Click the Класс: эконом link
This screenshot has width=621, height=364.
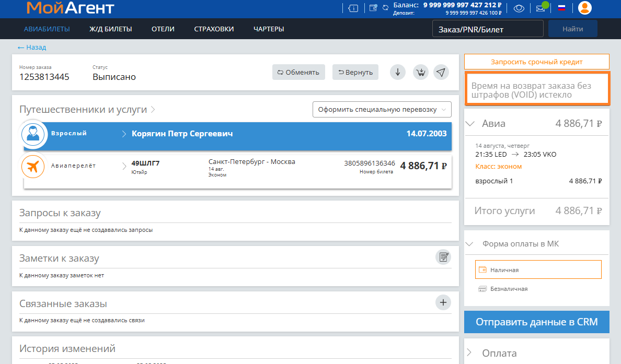click(x=498, y=167)
